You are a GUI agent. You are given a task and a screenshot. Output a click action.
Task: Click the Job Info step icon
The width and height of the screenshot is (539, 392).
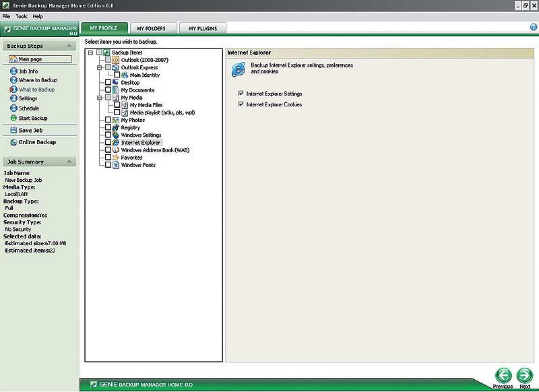point(13,71)
